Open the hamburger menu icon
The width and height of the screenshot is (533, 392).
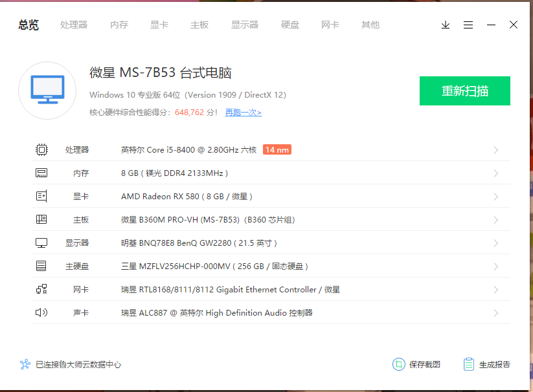point(468,25)
